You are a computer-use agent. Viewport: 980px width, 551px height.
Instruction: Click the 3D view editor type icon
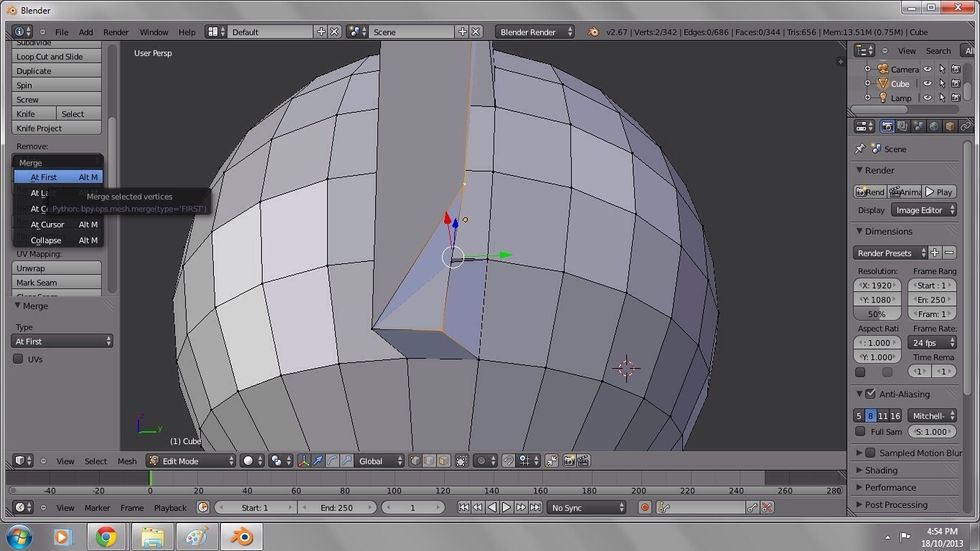pyautogui.click(x=23, y=461)
